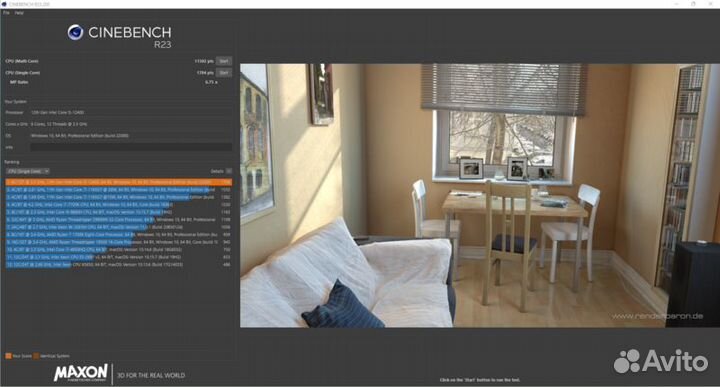Open the File menu
This screenshot has width=720, height=387.
click(x=6, y=13)
